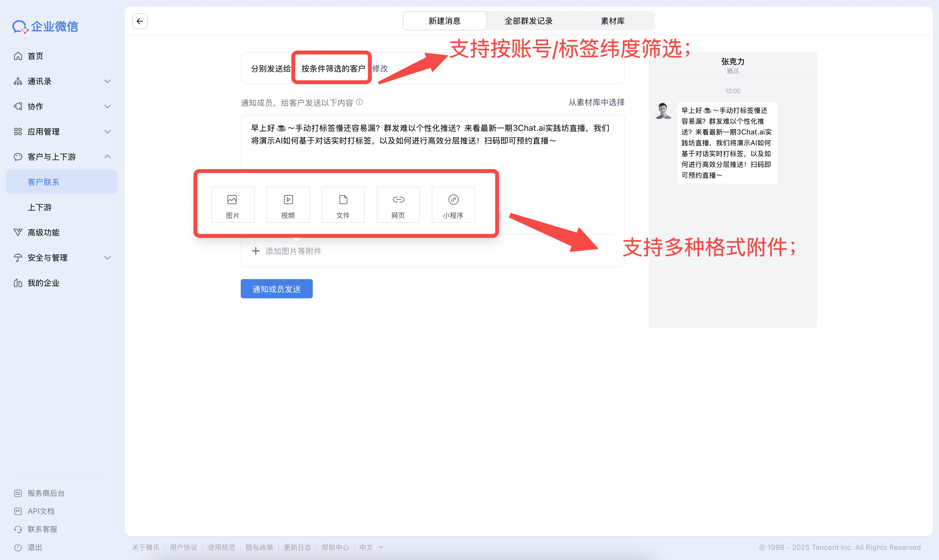Click the 修改 link next to filtered customers

380,69
